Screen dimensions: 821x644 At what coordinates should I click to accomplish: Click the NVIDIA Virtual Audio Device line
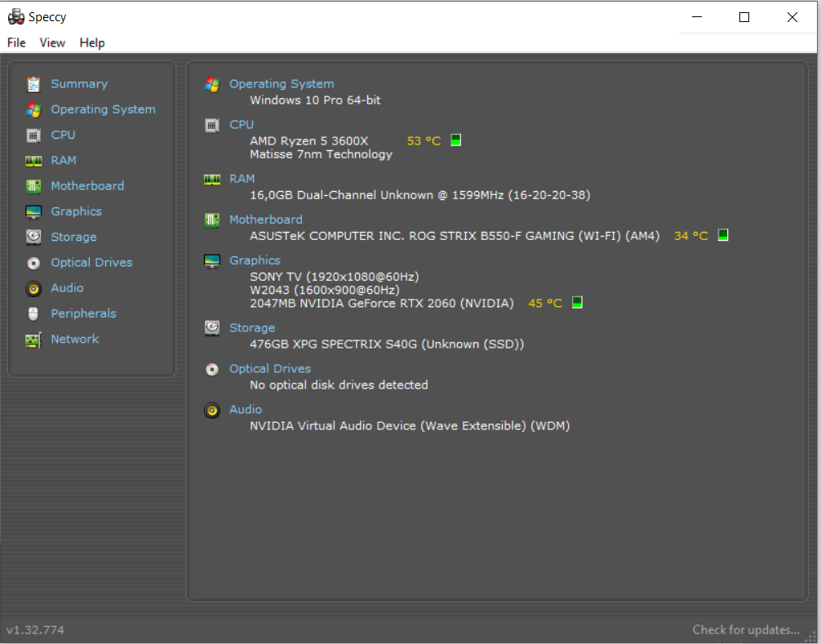[x=410, y=426]
